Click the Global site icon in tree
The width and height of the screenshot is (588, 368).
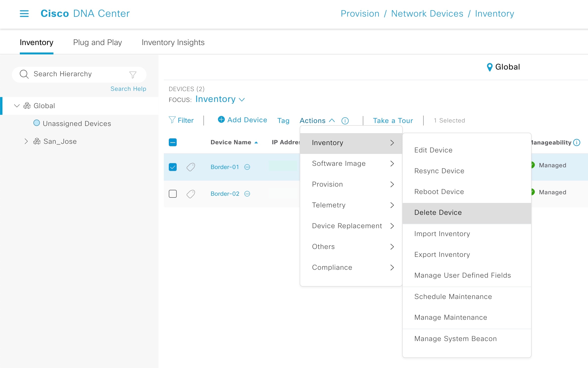(27, 106)
